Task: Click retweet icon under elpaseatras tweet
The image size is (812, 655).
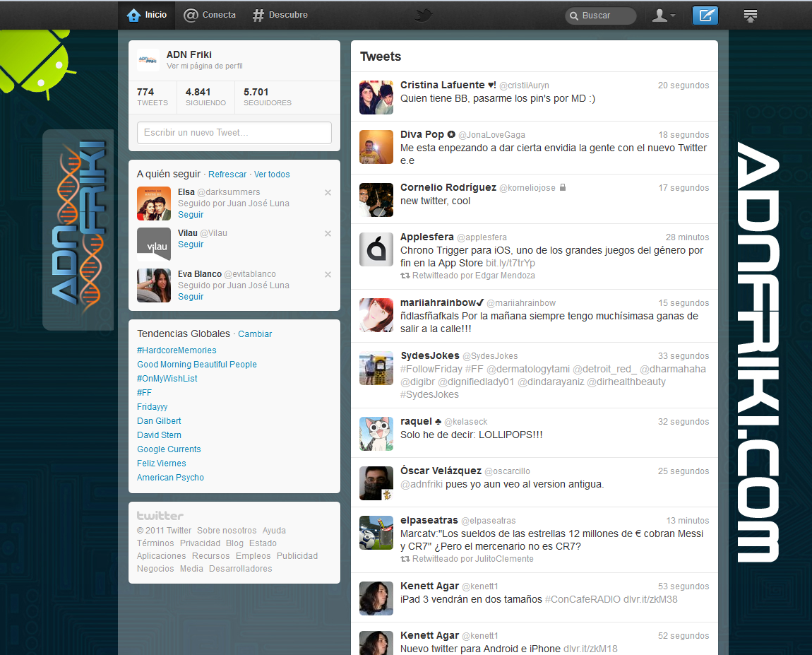Action: [x=405, y=559]
